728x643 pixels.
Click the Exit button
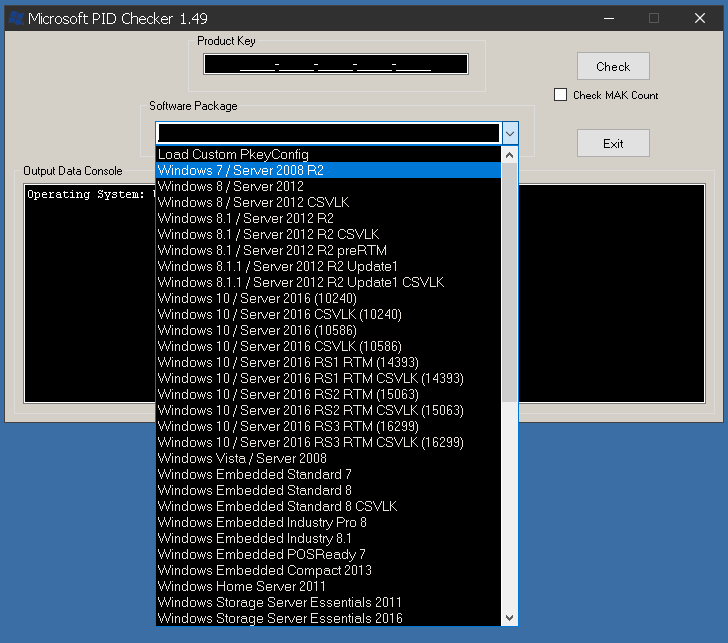[x=613, y=143]
